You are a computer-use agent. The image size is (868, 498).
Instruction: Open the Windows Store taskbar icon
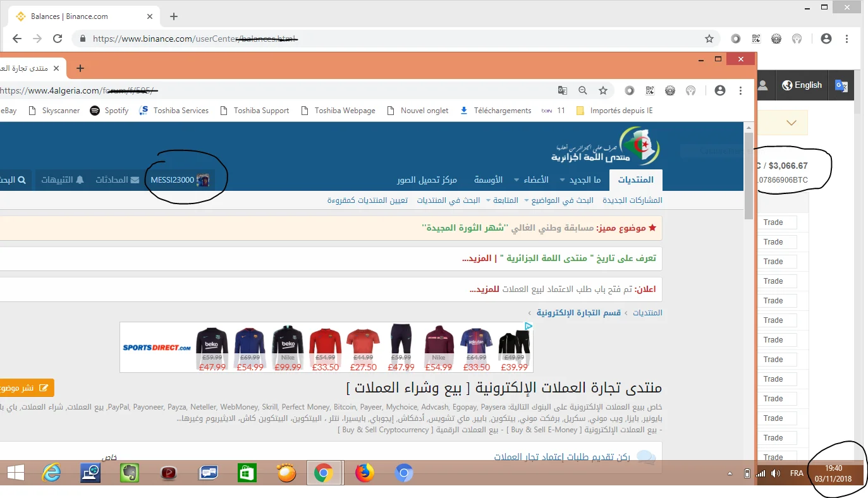click(x=247, y=473)
